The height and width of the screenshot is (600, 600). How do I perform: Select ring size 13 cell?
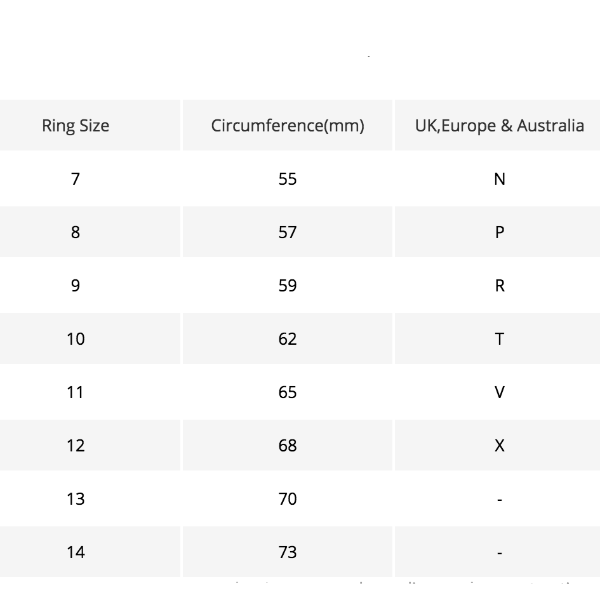coord(75,498)
